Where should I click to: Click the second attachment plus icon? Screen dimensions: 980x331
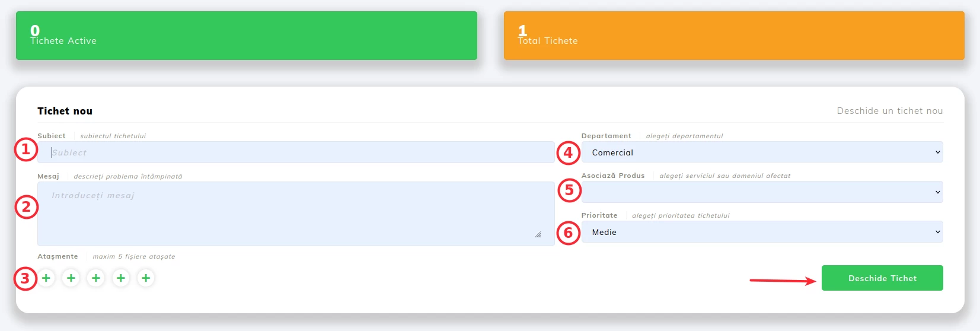point(71,278)
